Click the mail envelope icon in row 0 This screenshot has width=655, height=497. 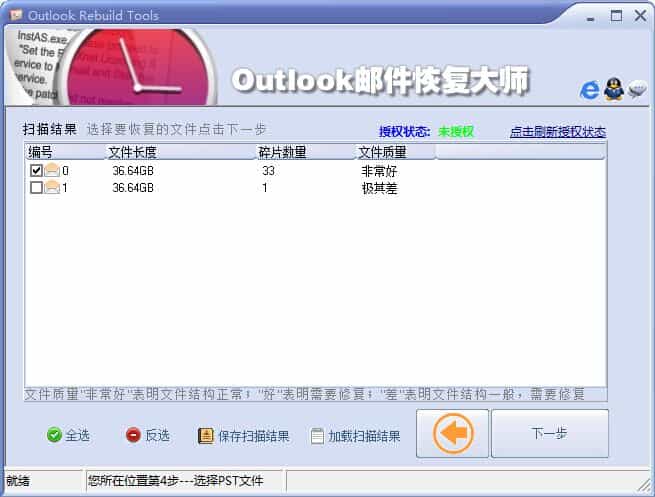tap(52, 170)
